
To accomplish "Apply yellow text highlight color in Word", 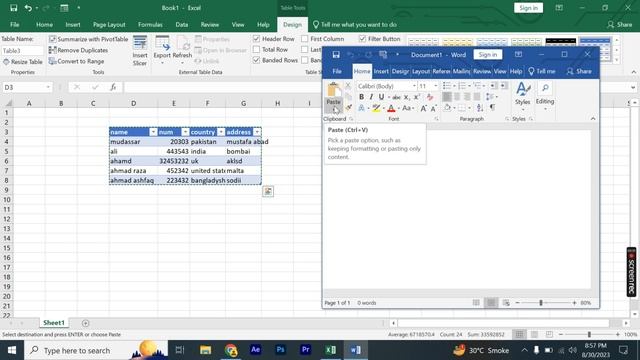I will point(376,108).
